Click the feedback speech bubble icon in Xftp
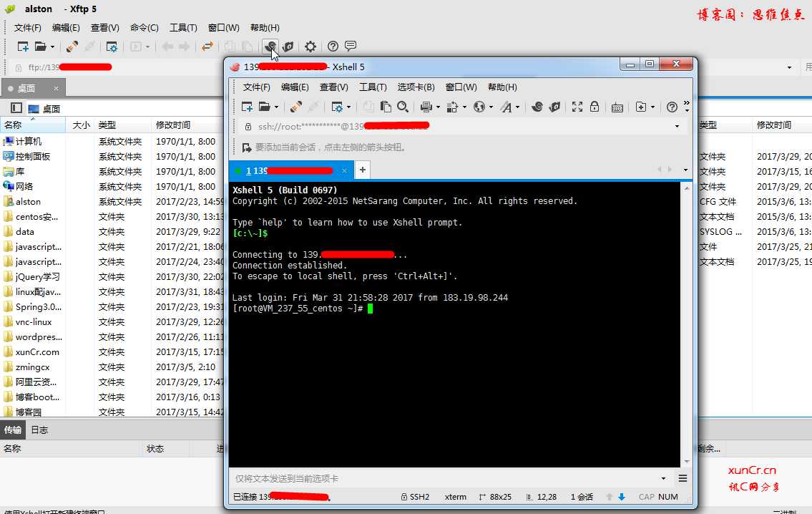This screenshot has width=812, height=514. (351, 47)
